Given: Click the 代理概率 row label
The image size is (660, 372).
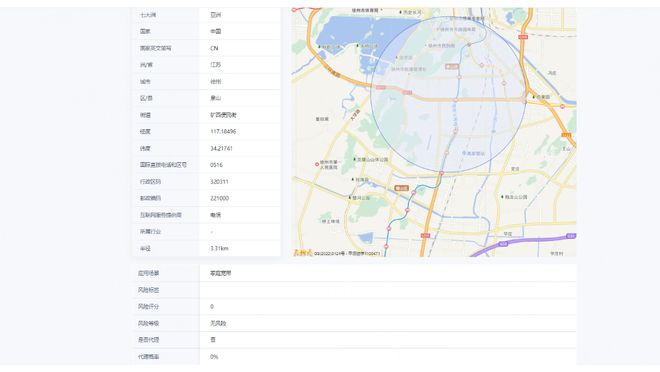Looking at the screenshot, I should point(149,356).
